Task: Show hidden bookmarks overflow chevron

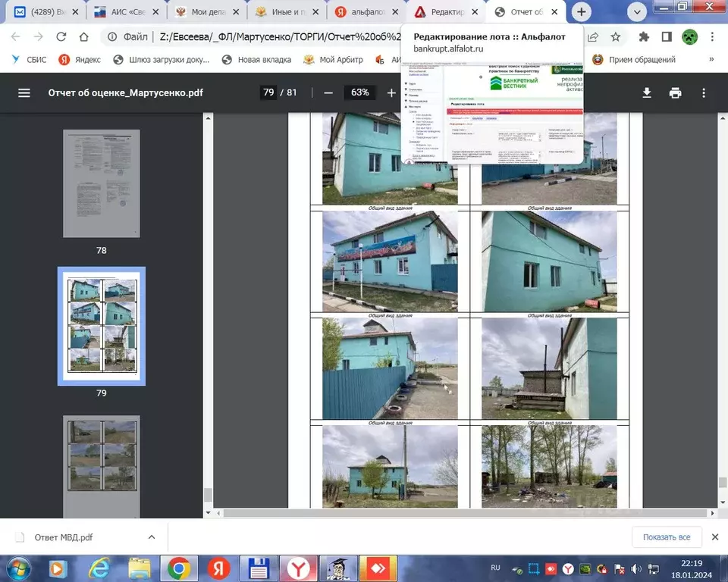Action: click(x=711, y=60)
